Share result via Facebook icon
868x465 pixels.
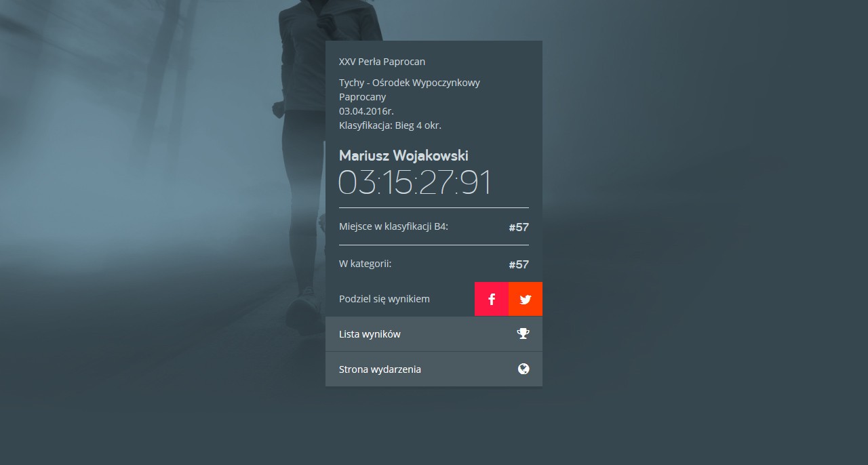click(x=492, y=299)
